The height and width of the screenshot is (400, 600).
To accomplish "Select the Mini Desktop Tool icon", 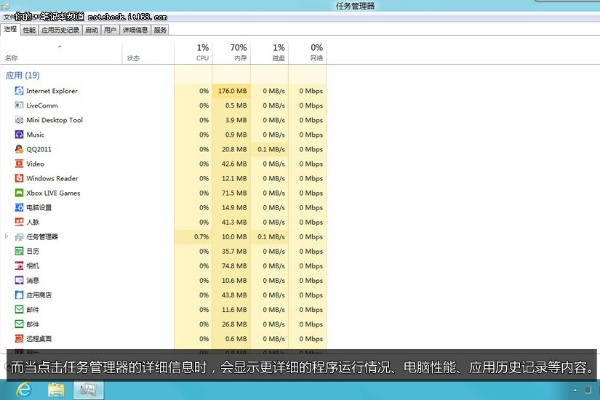I will click(19, 120).
